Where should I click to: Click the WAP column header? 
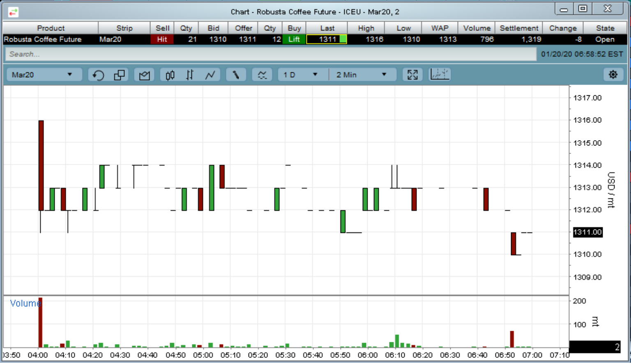tap(440, 28)
